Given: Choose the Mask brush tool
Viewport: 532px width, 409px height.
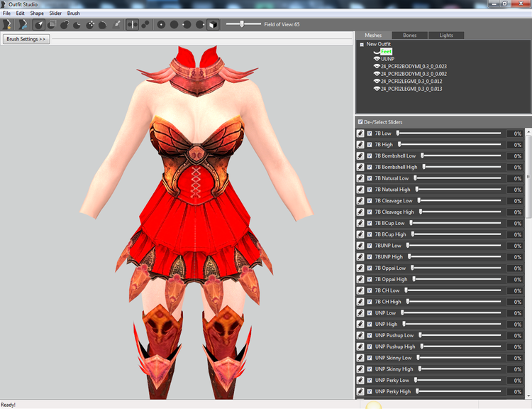Looking at the screenshot, I should click(x=52, y=24).
